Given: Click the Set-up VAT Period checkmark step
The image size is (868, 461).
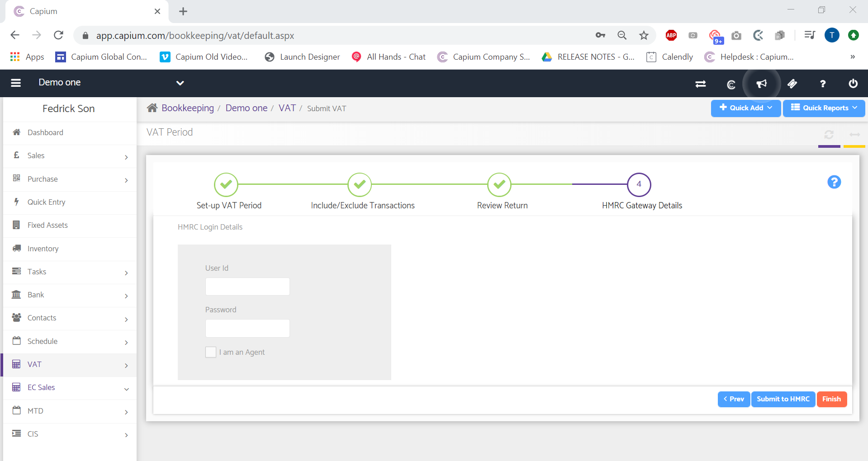Looking at the screenshot, I should coord(226,184).
